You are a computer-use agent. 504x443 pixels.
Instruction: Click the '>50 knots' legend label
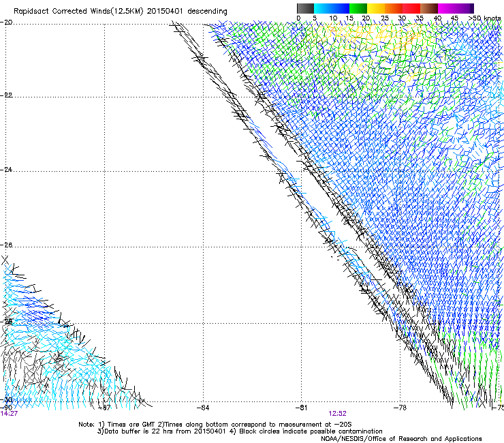click(x=484, y=18)
